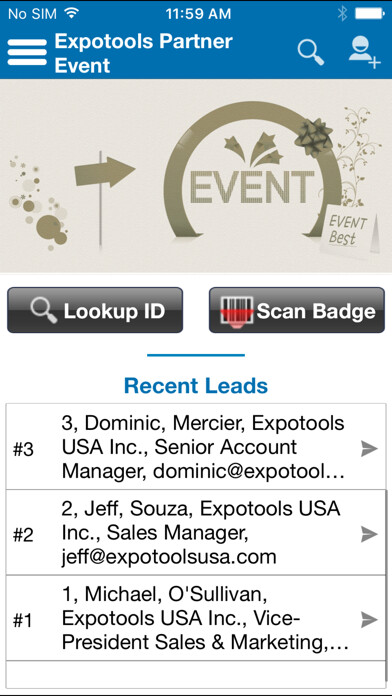Screen dimensions: 392x696
Task: Tap the Bluetooth status icon
Action: point(342,14)
